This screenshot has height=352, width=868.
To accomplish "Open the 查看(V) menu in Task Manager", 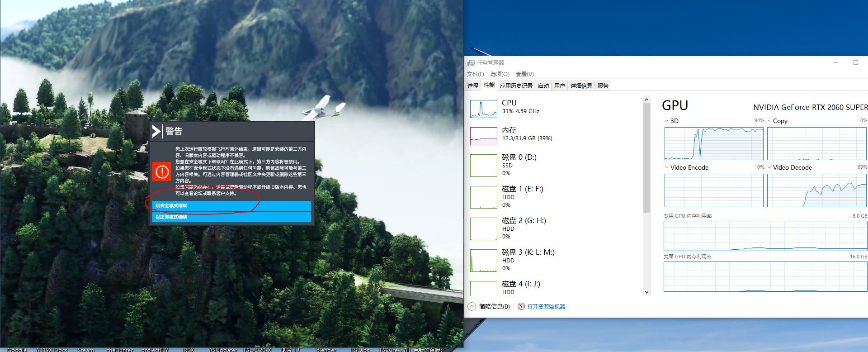I will pos(525,74).
